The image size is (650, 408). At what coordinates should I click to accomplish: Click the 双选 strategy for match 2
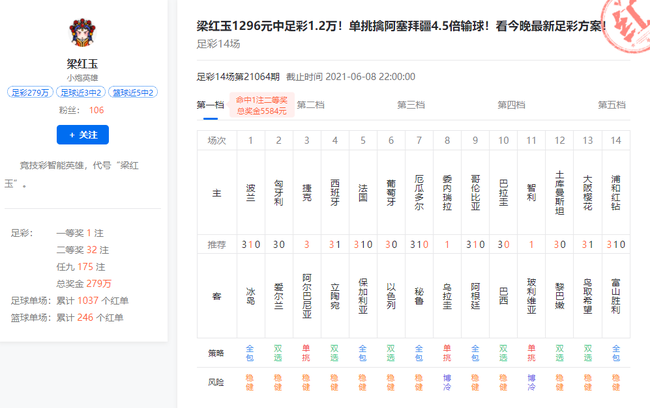click(278, 353)
